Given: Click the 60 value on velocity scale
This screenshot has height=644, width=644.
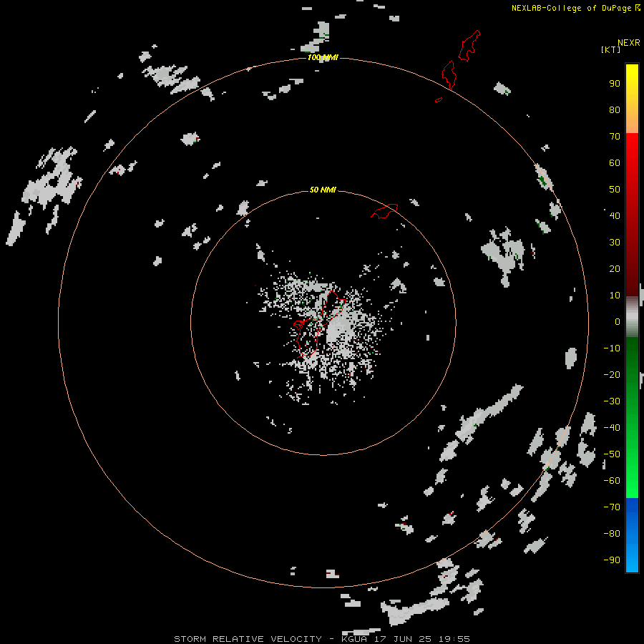Looking at the screenshot, I should [x=615, y=162].
